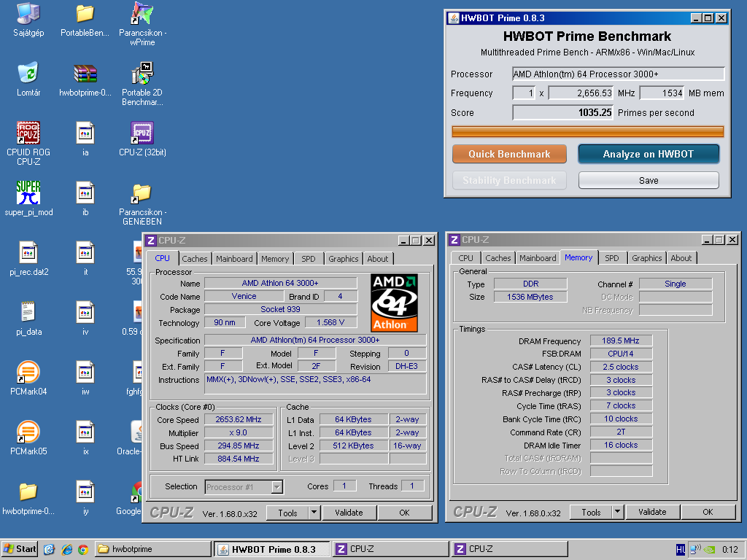This screenshot has width=747, height=560.
Task: Open the file named ia
Action: pos(85,139)
